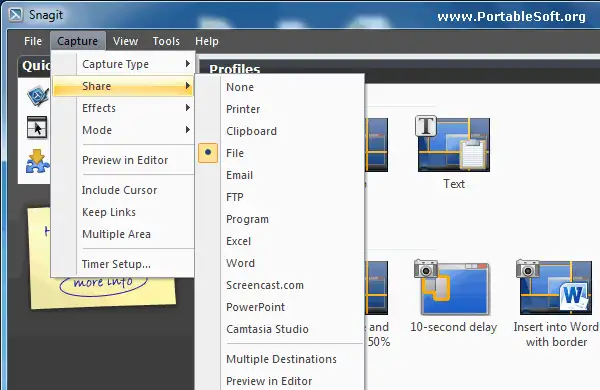The width and height of the screenshot is (600, 390).
Task: Click the partially hidden profile above Text row
Action: pos(376,145)
